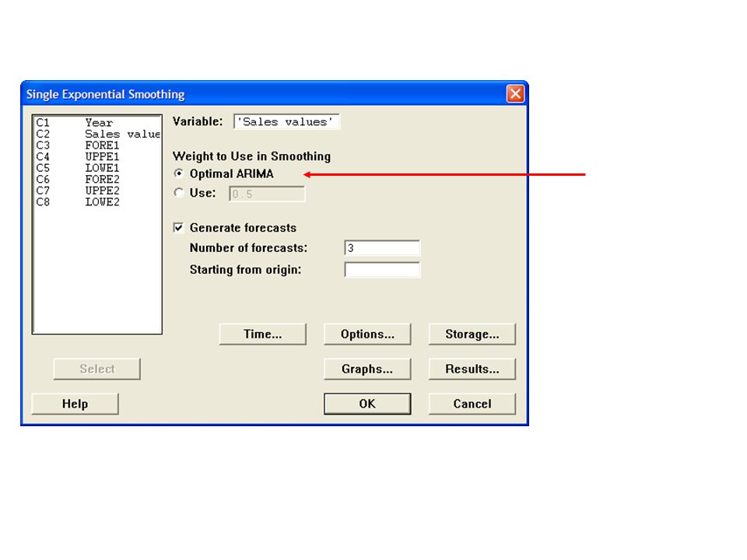Click the Variable input field

pos(286,122)
